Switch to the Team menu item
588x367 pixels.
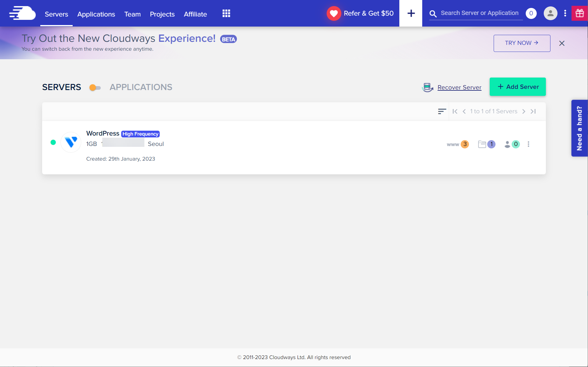(132, 14)
